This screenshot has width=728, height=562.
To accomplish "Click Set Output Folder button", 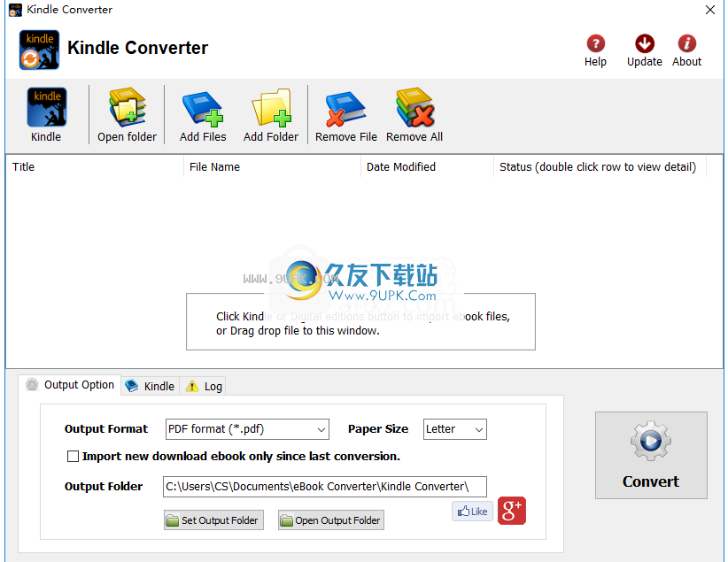I will pyautogui.click(x=213, y=520).
